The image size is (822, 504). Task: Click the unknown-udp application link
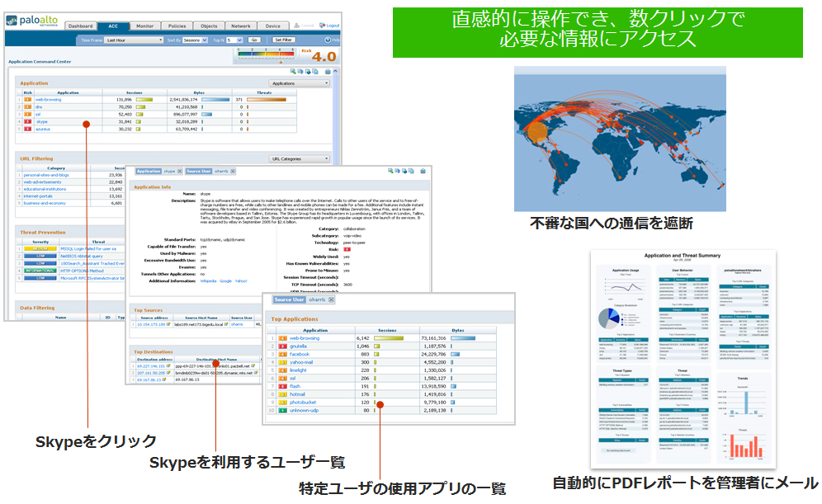[304, 410]
